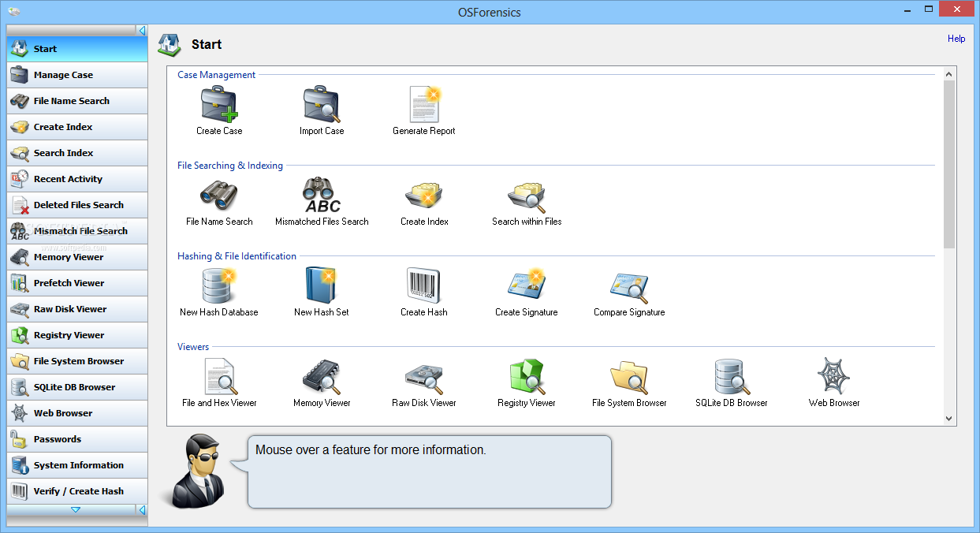
Task: Open the Create Signature icon
Action: pyautogui.click(x=527, y=285)
